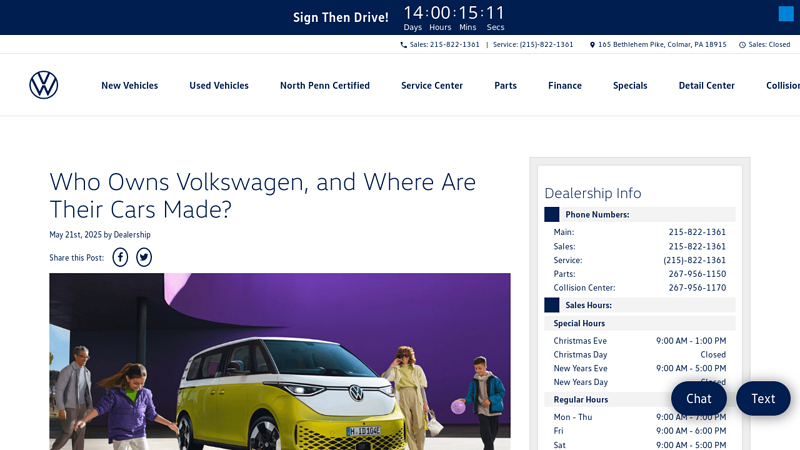Open Used Vehicles menu
Screen dimensions: 800x450
pyautogui.click(x=219, y=86)
